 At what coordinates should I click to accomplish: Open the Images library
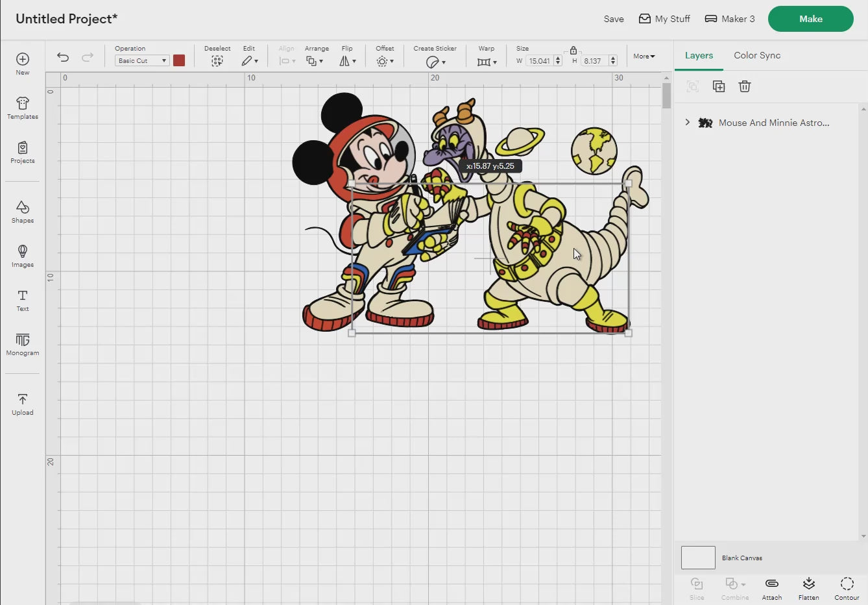tap(23, 256)
